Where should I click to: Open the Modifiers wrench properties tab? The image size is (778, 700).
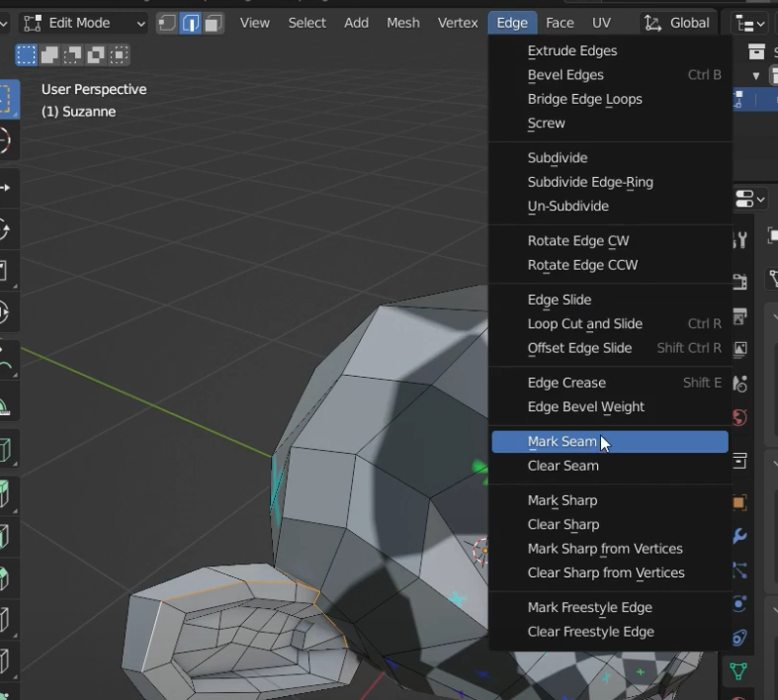739,536
